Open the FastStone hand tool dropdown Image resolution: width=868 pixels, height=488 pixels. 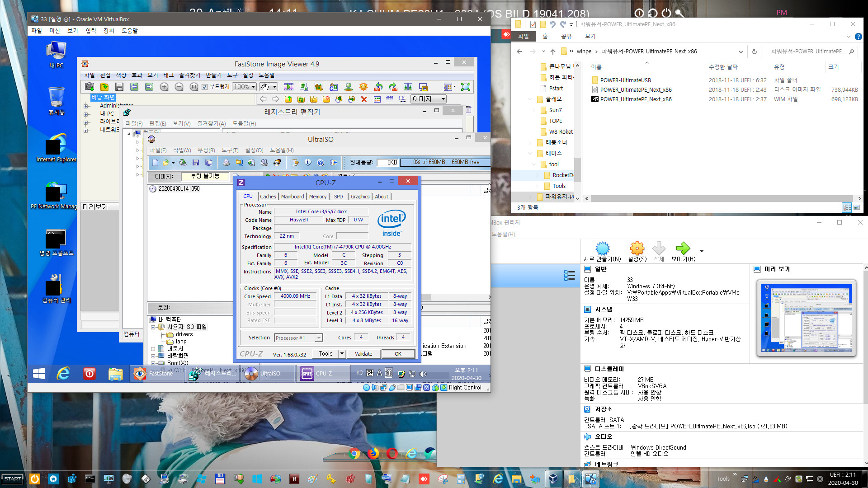tap(274, 87)
